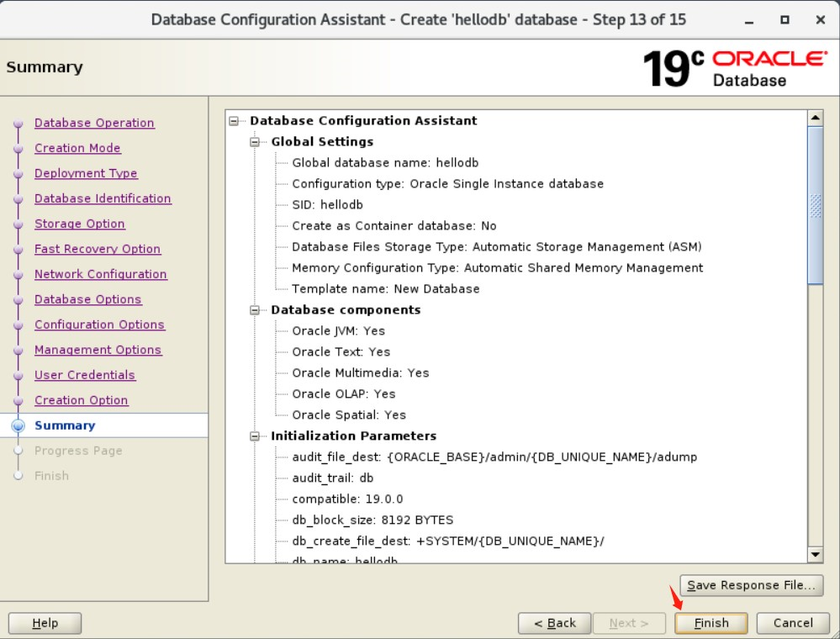Select the 'Database components' heading label
Screen dimensions: 840x639
(346, 310)
